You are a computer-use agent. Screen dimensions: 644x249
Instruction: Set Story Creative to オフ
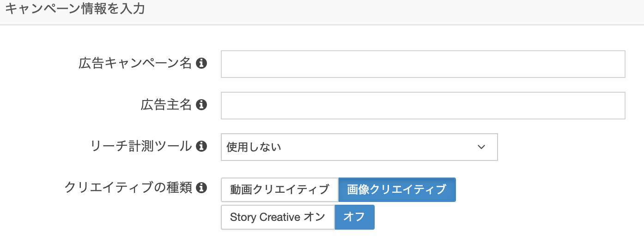tap(354, 217)
